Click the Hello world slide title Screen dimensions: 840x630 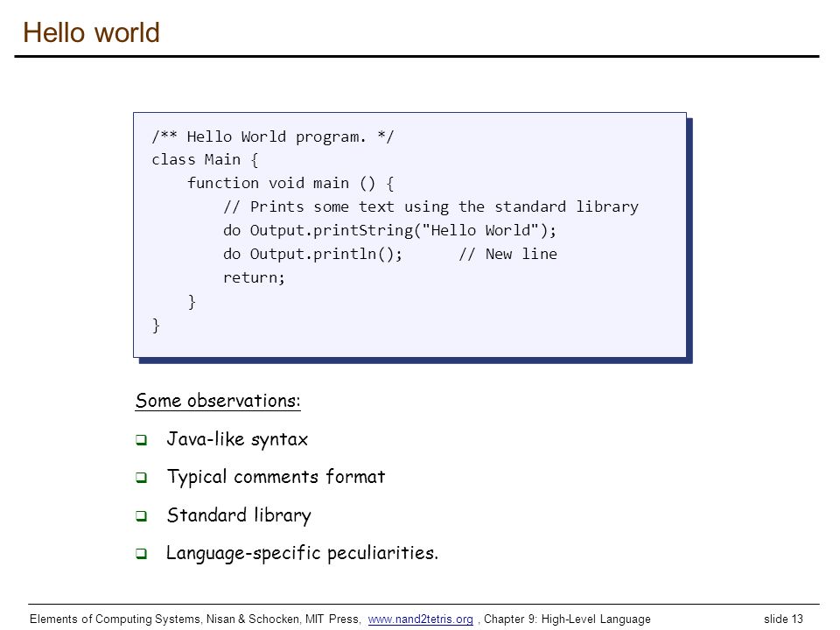tap(91, 32)
